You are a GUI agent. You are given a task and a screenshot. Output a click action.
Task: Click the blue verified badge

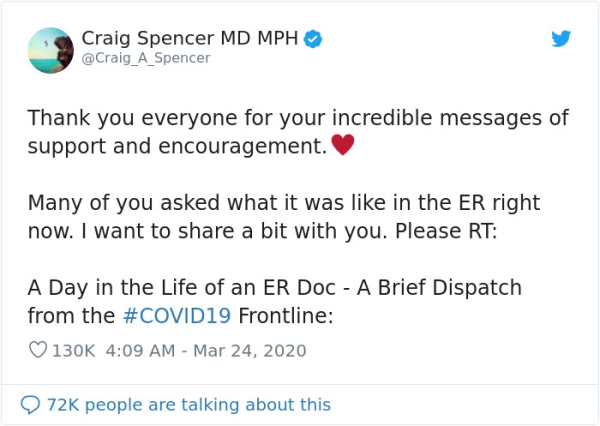(x=314, y=39)
